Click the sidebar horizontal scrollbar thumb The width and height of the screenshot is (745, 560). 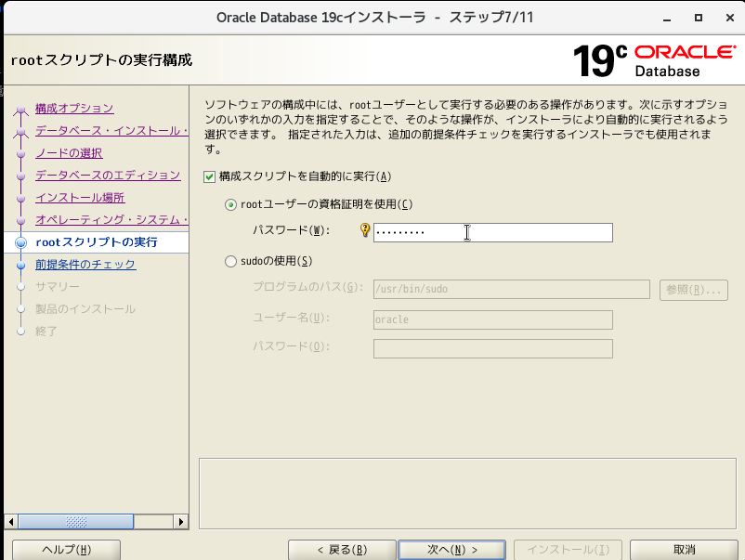[x=76, y=522]
